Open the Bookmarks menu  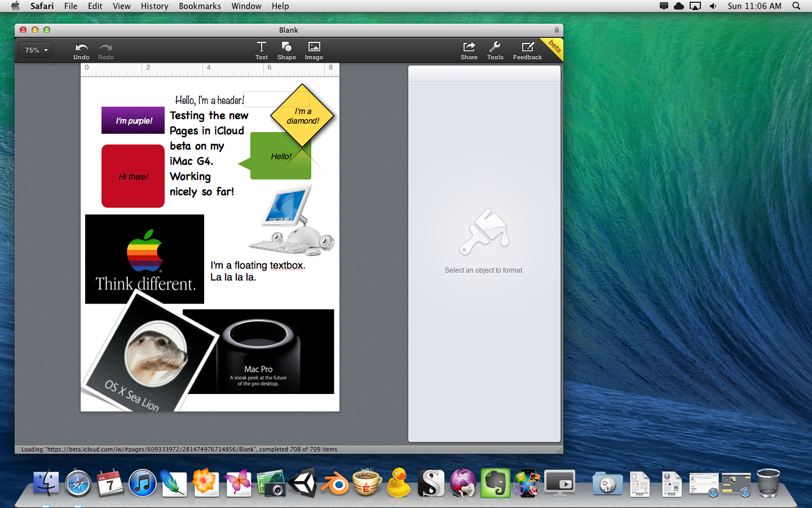pos(200,6)
